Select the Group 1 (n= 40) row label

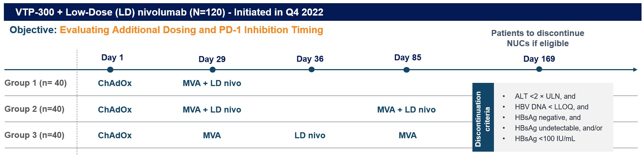pos(36,83)
